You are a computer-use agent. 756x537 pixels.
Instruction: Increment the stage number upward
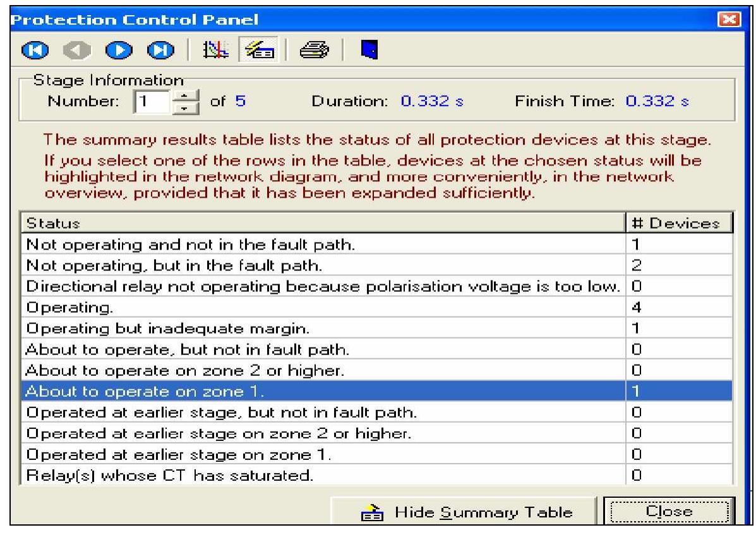pyautogui.click(x=184, y=96)
